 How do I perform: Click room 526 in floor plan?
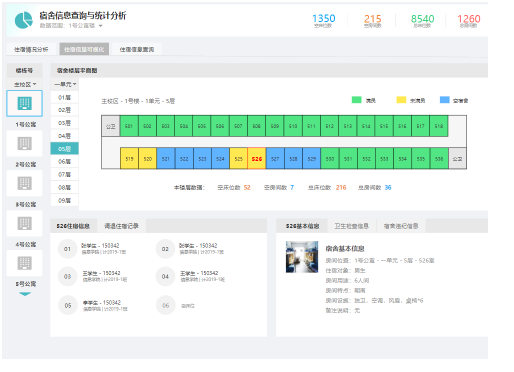point(257,159)
